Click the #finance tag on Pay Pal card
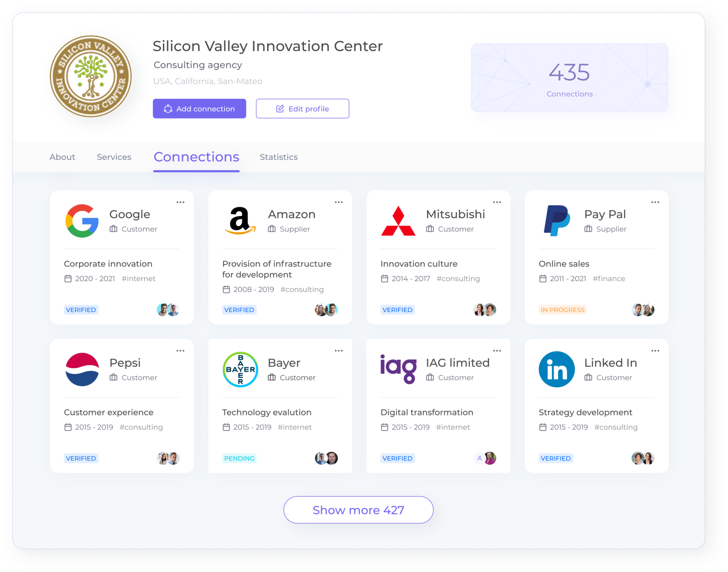 coord(609,278)
